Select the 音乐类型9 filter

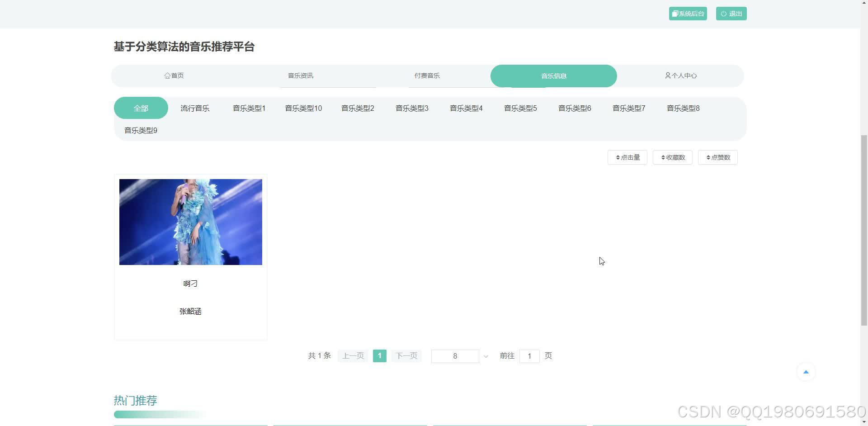[x=140, y=130]
